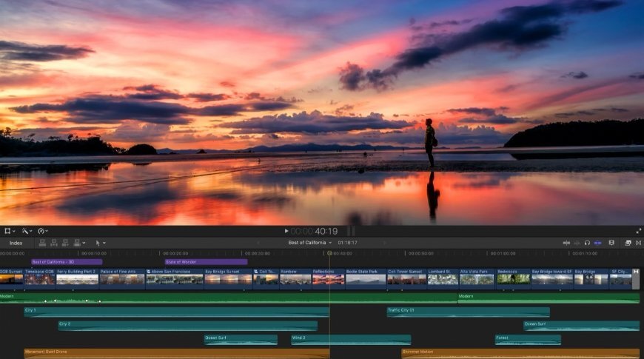This screenshot has height=359, width=644.
Task: Insert clip at playhead button
Action: click(54, 244)
